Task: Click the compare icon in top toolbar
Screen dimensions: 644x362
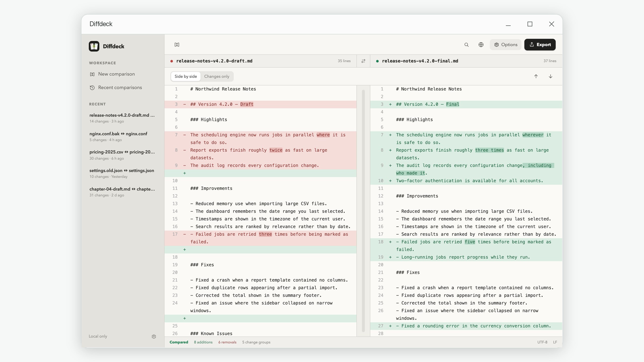Action: (x=177, y=44)
